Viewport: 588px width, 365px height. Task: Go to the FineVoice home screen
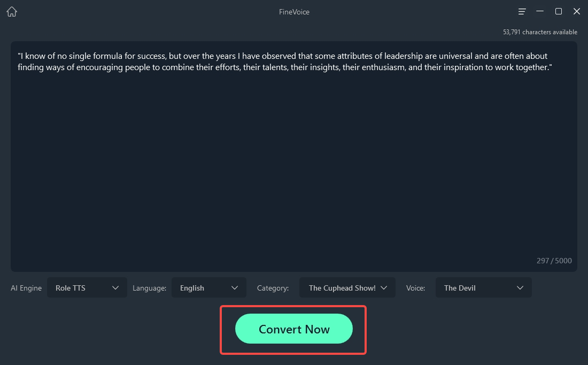pyautogui.click(x=12, y=12)
